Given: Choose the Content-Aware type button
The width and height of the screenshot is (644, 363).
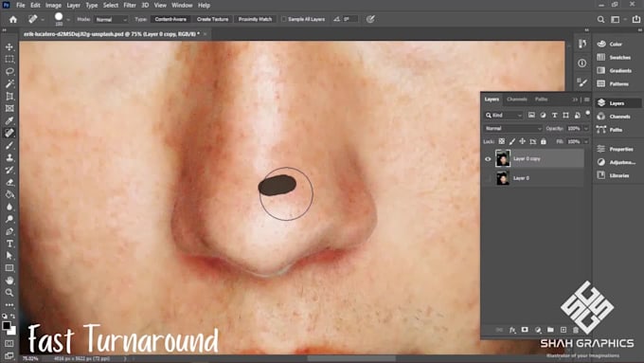Looking at the screenshot, I should click(170, 19).
